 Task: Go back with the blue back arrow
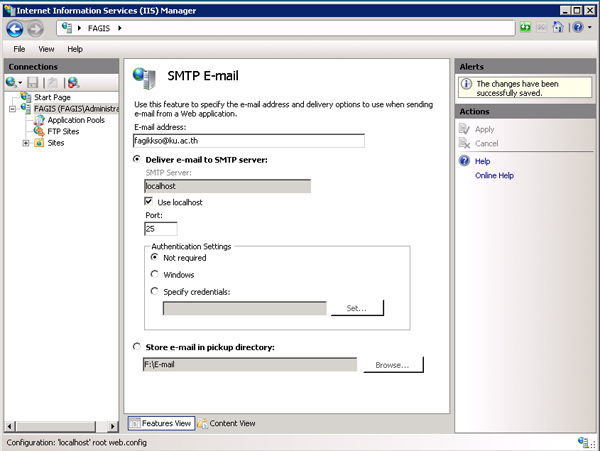tap(15, 29)
